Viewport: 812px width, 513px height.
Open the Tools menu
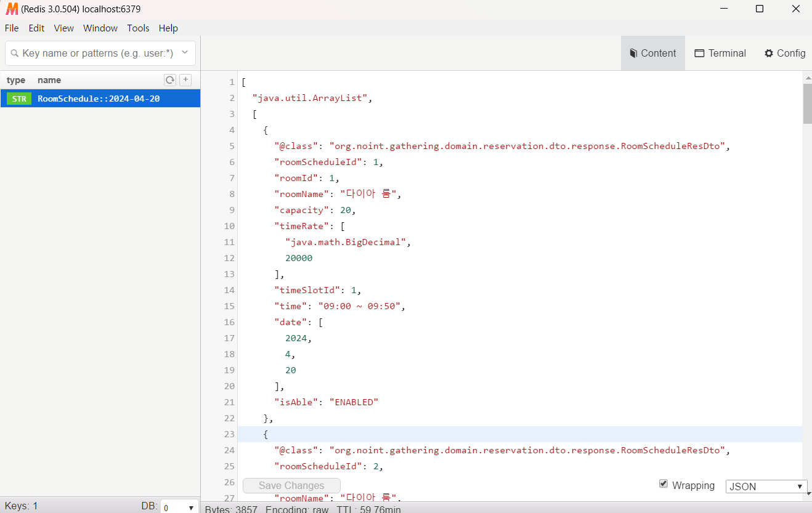pyautogui.click(x=138, y=28)
